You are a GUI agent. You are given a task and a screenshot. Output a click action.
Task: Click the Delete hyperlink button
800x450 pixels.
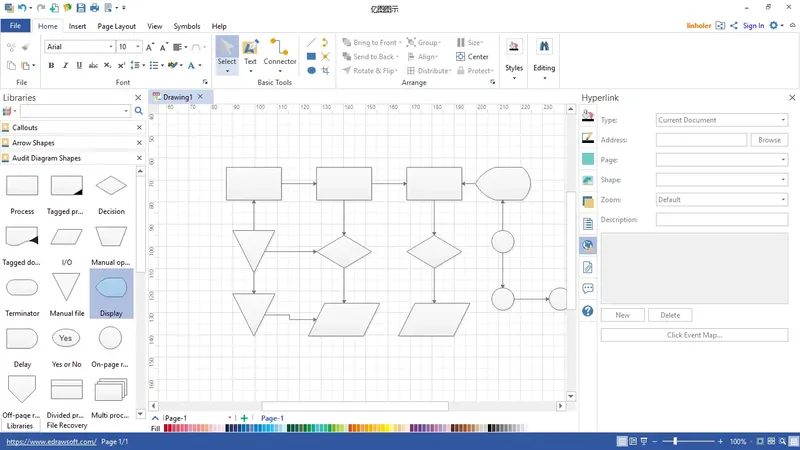coord(670,315)
